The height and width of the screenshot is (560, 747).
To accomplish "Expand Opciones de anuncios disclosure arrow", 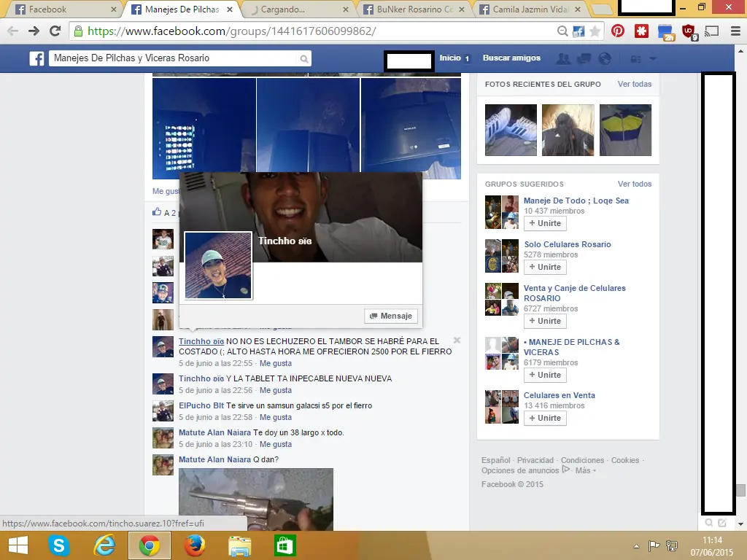I will pyautogui.click(x=566, y=470).
